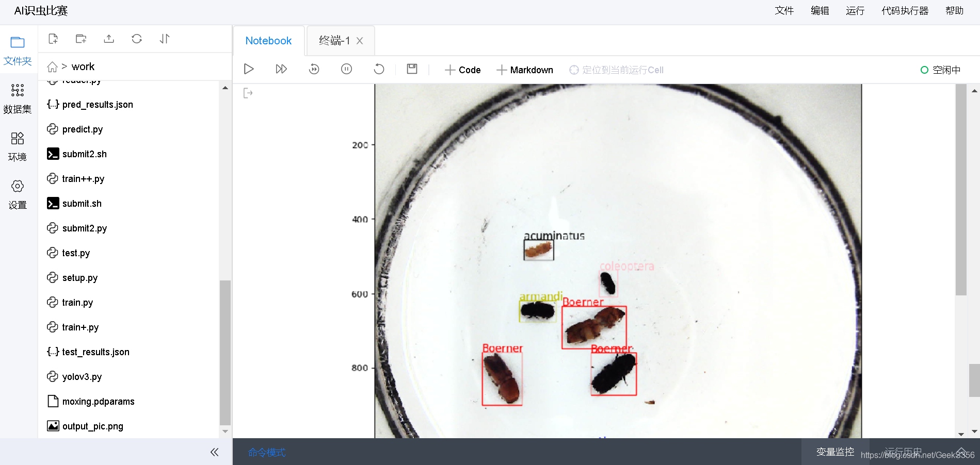Click the run-to-current-cell circular icon

pos(314,69)
